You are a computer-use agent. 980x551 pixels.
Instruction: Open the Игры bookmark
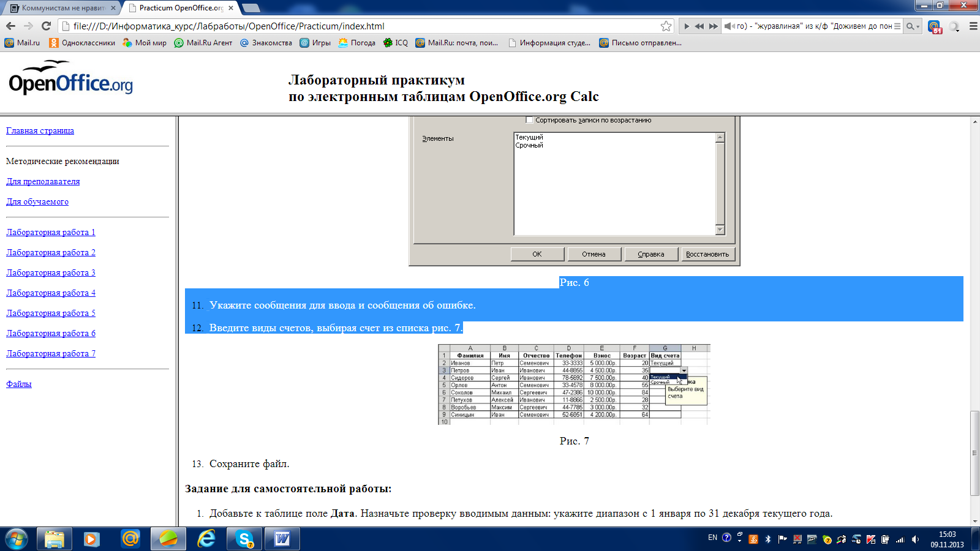(315, 43)
